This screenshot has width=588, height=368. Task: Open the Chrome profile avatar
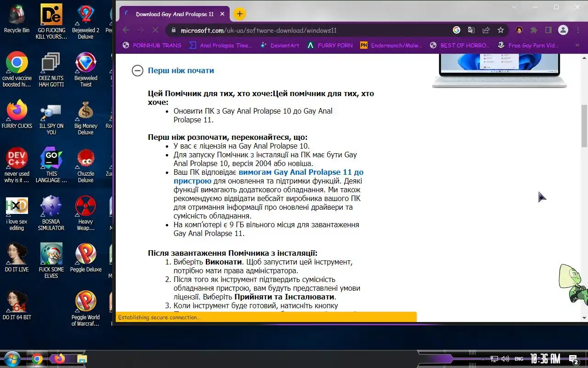(563, 30)
